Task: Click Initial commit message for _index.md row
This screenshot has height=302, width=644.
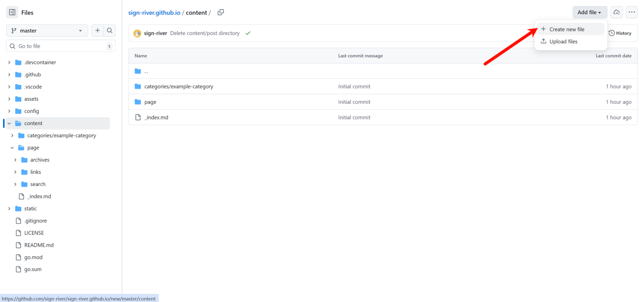Action: coord(355,117)
